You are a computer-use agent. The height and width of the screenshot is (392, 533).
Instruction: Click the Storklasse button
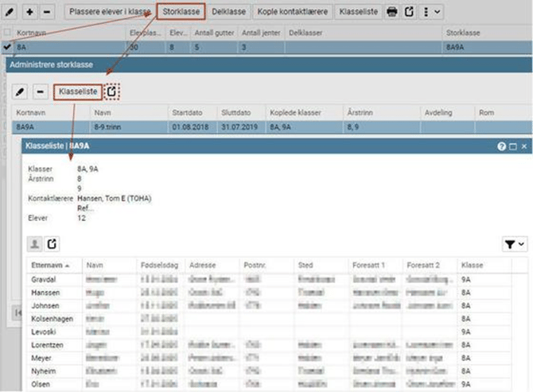tap(180, 12)
